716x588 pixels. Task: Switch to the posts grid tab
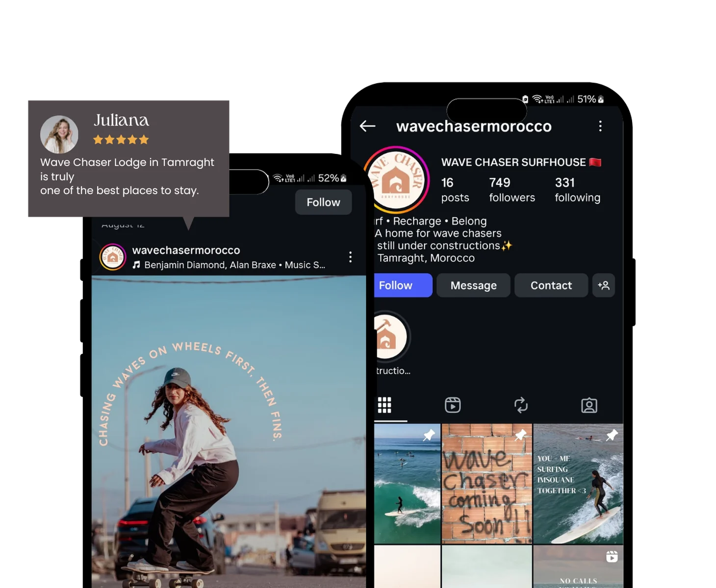coord(385,405)
